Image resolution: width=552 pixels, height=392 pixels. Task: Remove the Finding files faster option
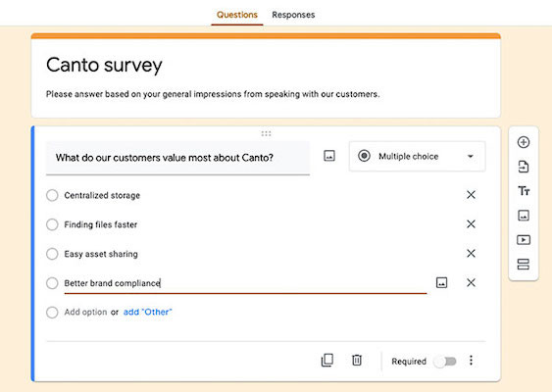point(471,223)
